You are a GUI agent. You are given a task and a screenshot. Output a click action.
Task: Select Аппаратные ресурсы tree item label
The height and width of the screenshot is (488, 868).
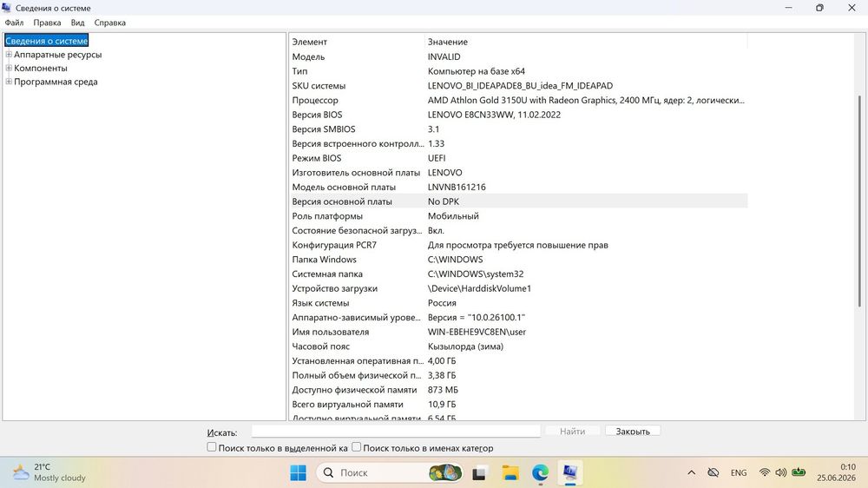[x=57, y=55]
